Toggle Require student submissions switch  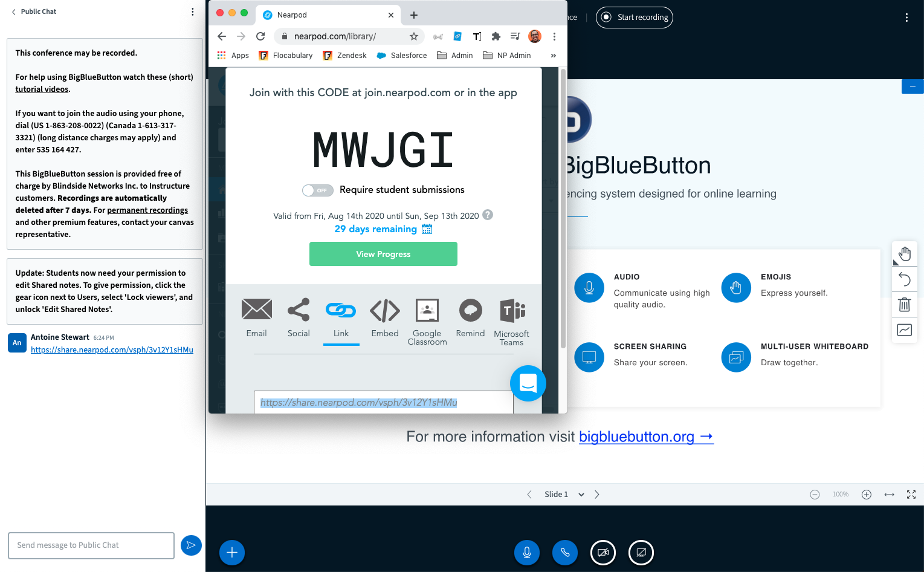[318, 190]
